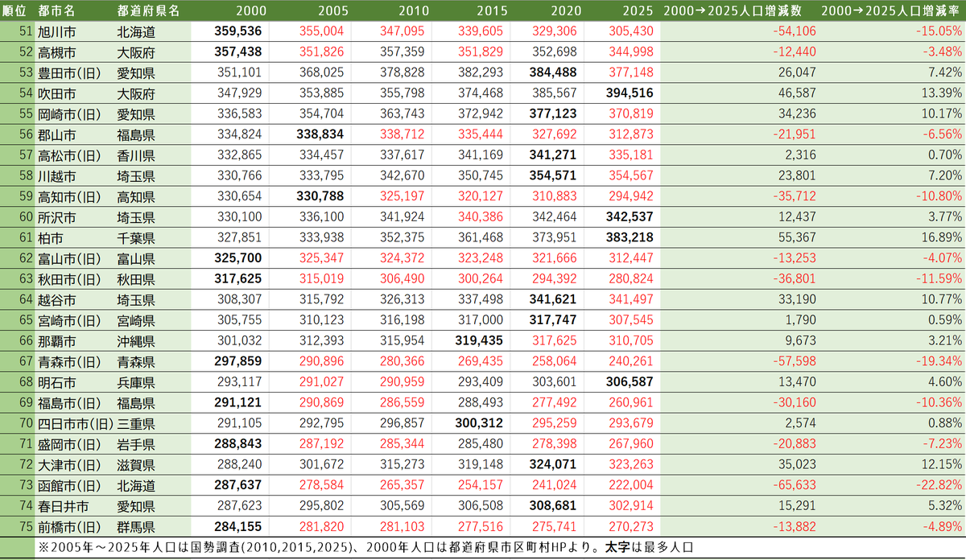Click the percentage 16.89%

coord(940,237)
